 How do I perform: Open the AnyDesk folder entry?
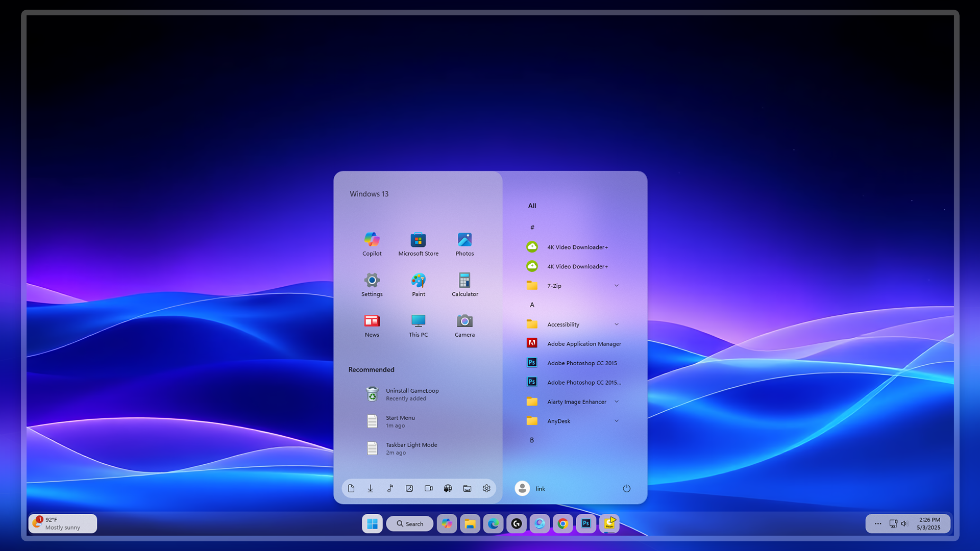click(x=573, y=421)
